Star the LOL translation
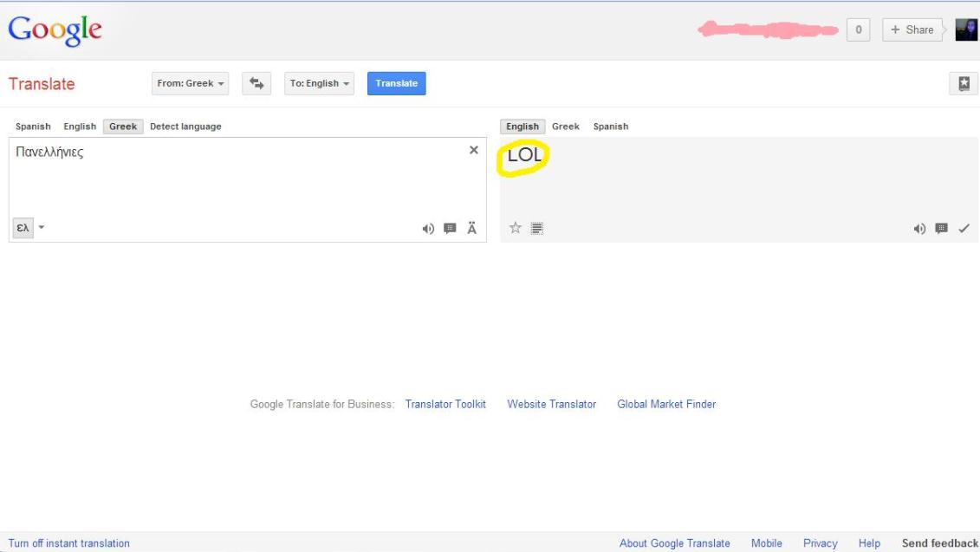The image size is (980, 552). tap(515, 228)
